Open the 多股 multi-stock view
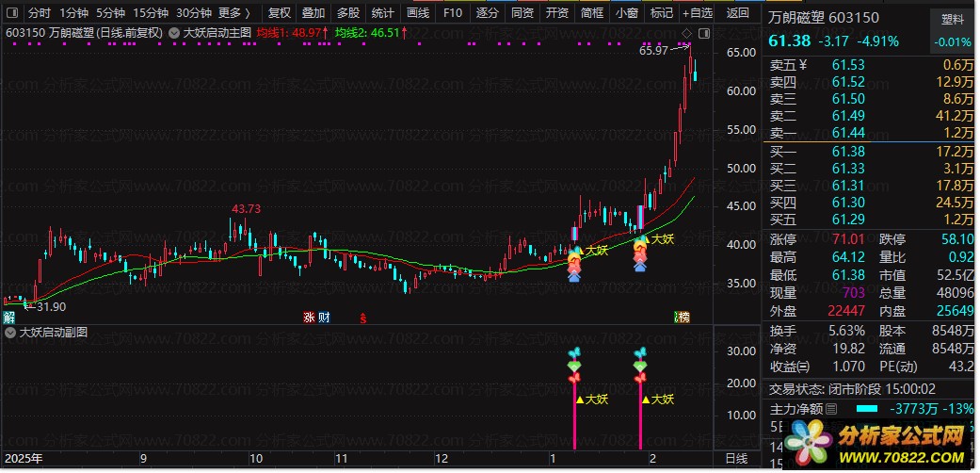The width and height of the screenshot is (980, 473). tap(348, 12)
